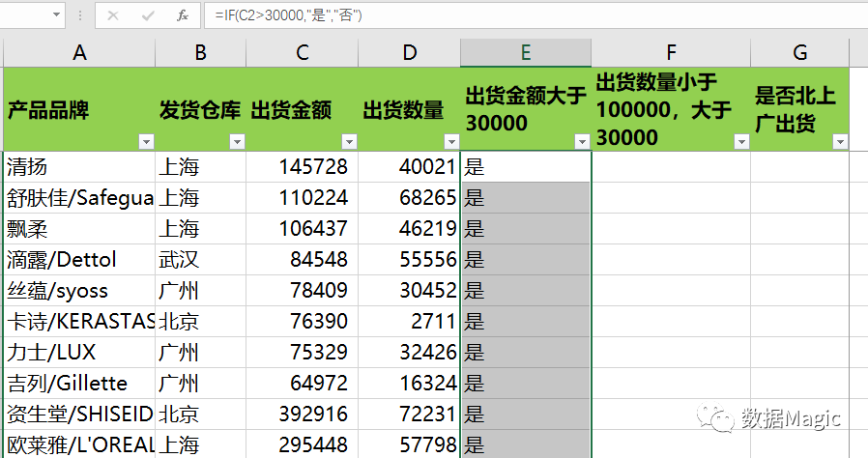Select the quantity cell 46219

point(410,228)
